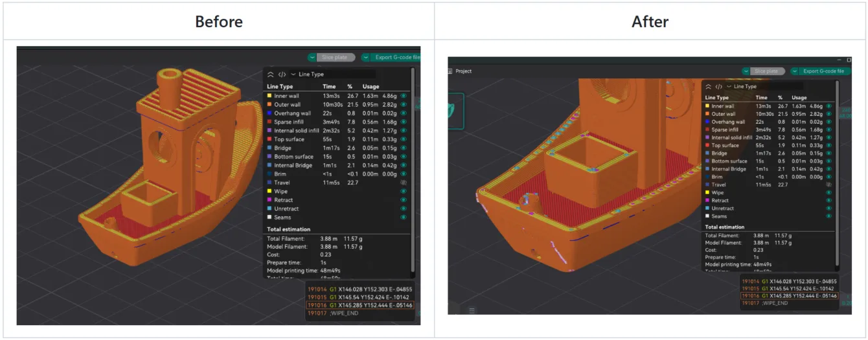Image resolution: width=868 pixels, height=340 pixels.
Task: Toggle Seams visibility in the After image
Action: click(828, 216)
